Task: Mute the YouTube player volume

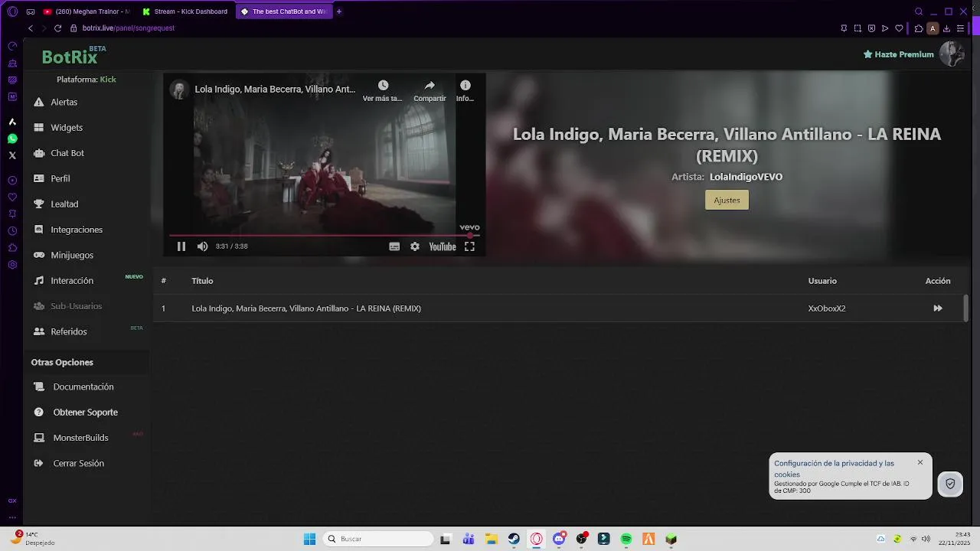Action: 202,246
